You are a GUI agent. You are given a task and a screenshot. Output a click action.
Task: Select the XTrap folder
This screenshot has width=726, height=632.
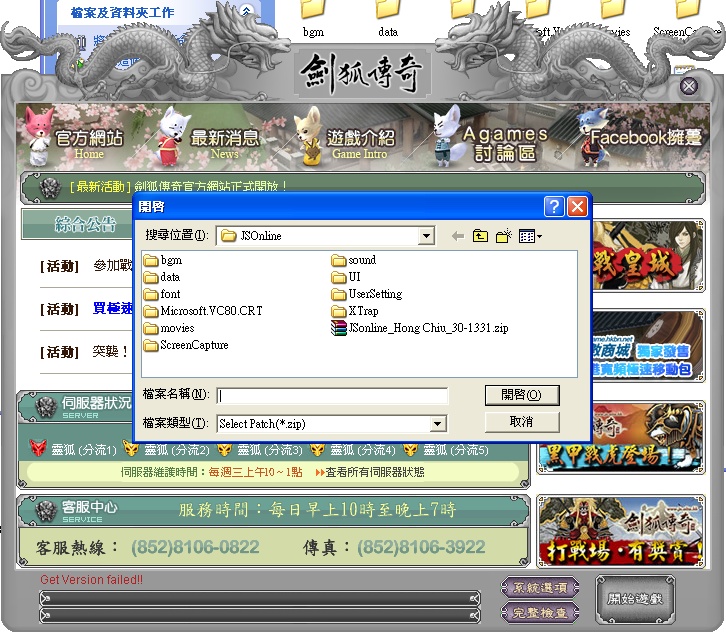355,311
